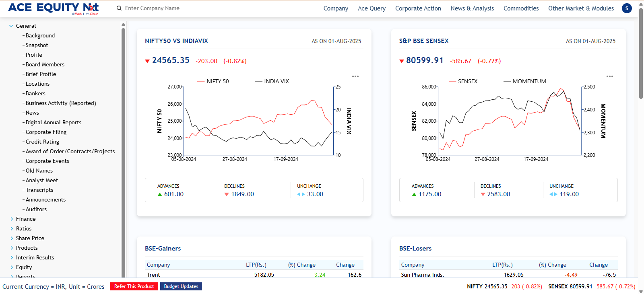
Task: Toggle the MOMENTUM legend series
Action: [x=525, y=81]
